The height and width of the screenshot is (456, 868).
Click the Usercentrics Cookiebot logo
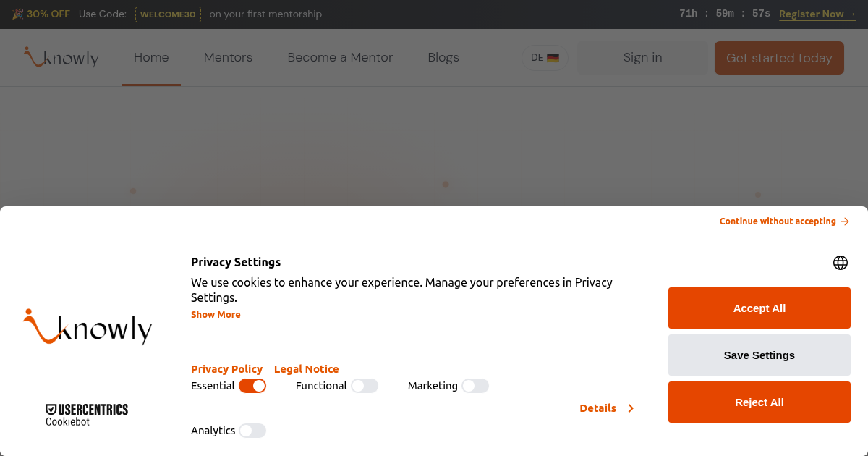(x=87, y=415)
